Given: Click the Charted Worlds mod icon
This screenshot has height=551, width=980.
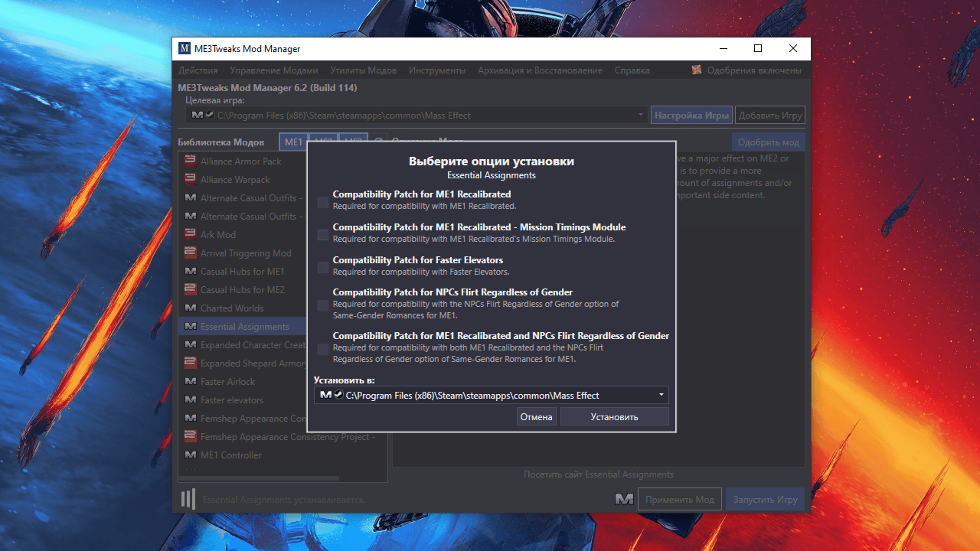Looking at the screenshot, I should pyautogui.click(x=191, y=308).
